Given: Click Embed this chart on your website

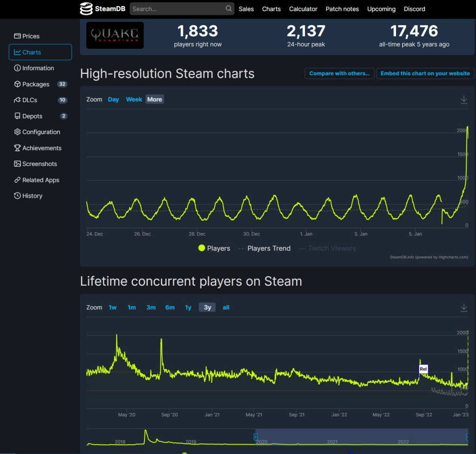Looking at the screenshot, I should [425, 73].
